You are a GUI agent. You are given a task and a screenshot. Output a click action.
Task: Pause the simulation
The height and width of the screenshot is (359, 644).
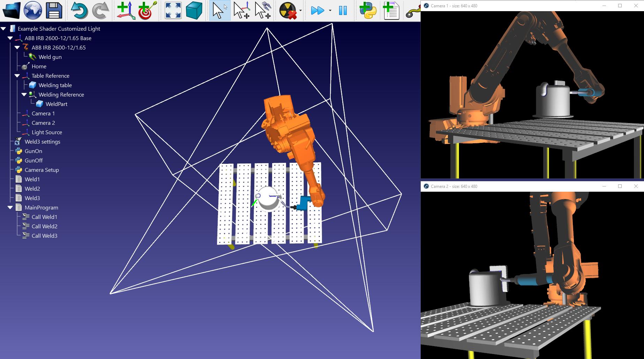click(343, 10)
